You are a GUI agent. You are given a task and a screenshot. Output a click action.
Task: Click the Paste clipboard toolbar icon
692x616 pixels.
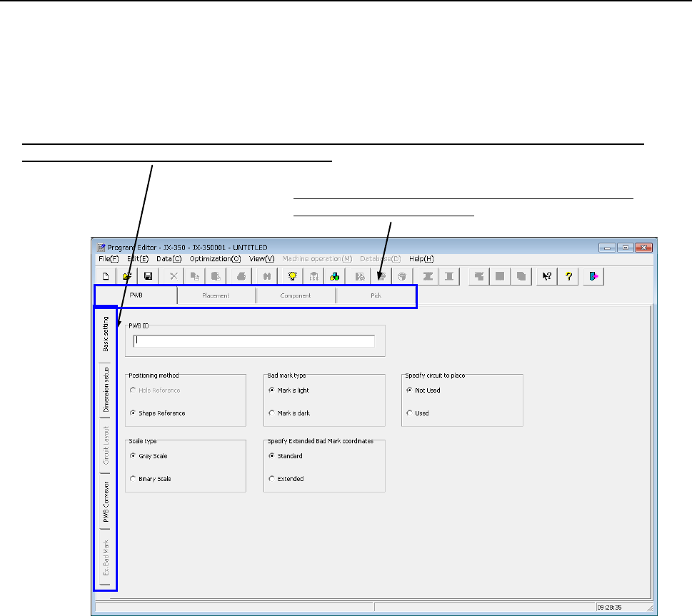coord(216,276)
